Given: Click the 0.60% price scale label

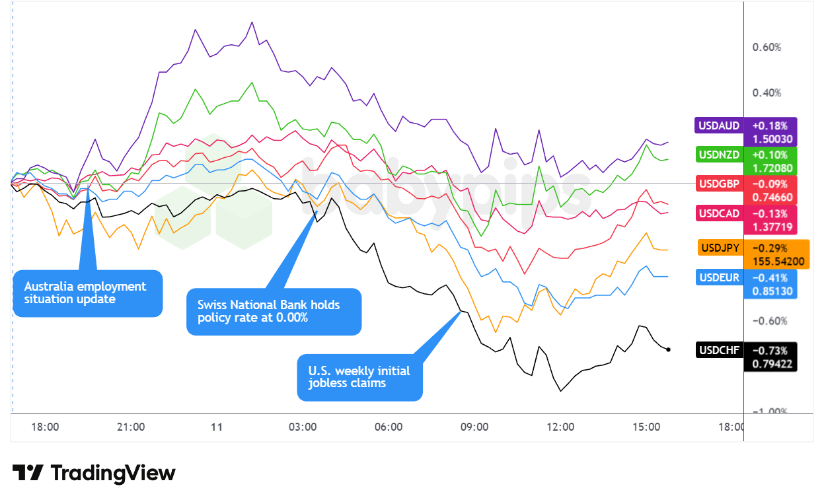Looking at the screenshot, I should 767,48.
